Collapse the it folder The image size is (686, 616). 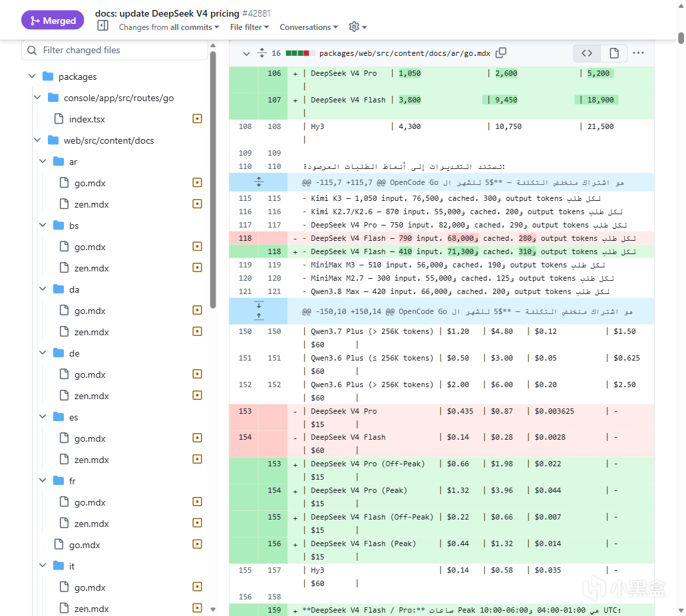tap(43, 565)
